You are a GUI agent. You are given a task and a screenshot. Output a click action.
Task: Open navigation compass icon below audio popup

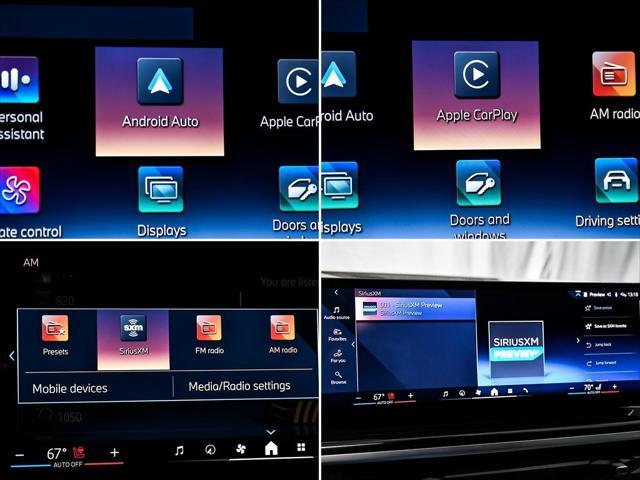click(210, 450)
